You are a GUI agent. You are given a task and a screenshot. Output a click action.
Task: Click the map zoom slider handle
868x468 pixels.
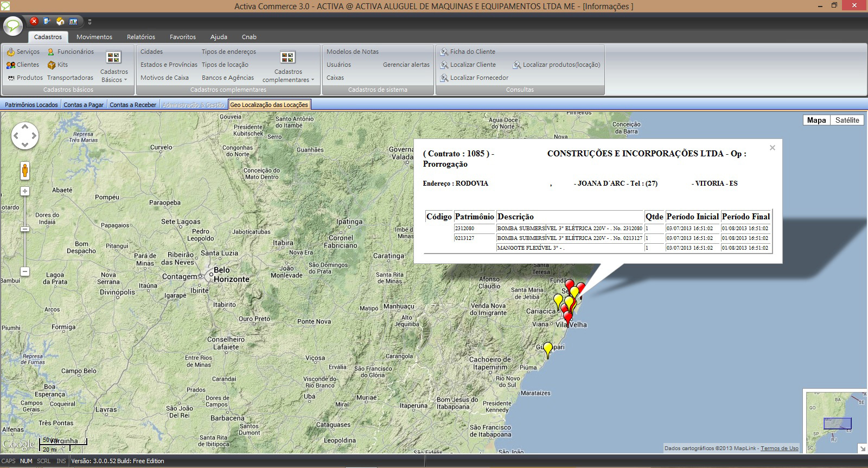25,229
